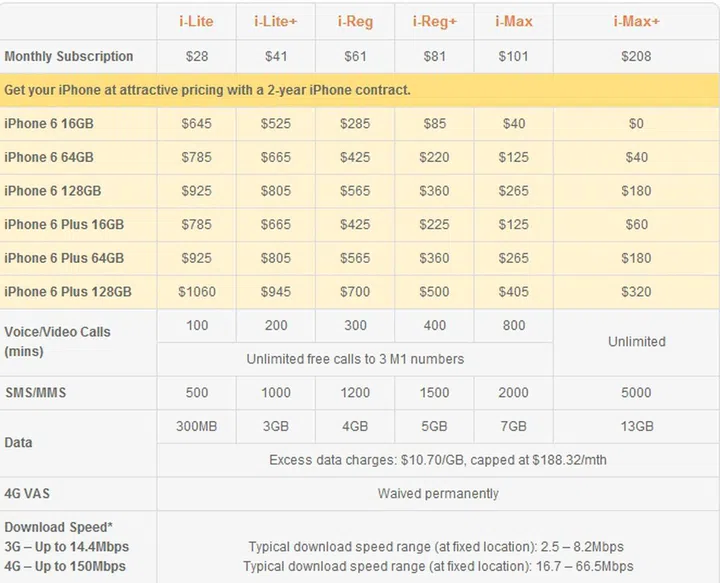Image resolution: width=720 pixels, height=583 pixels.
Task: Click the i-Reg plan column header
Action: (355, 21)
